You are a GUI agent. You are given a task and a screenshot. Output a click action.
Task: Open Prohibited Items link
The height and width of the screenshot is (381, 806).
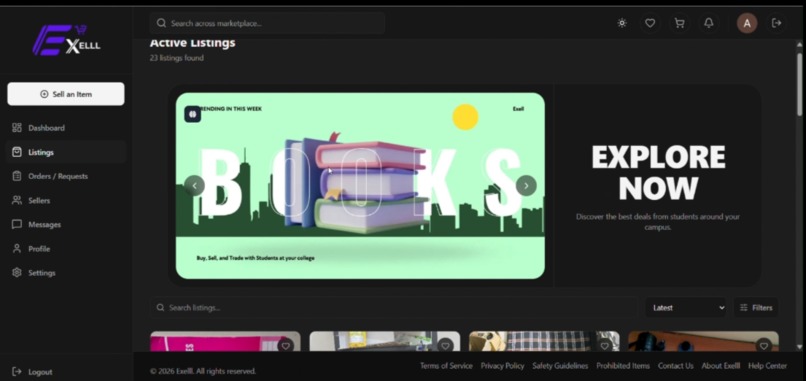(x=623, y=366)
